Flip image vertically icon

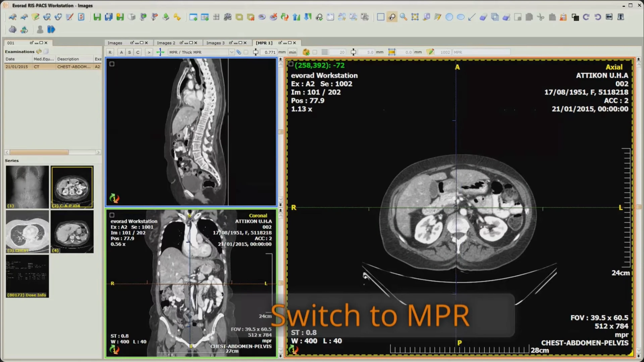tap(621, 17)
